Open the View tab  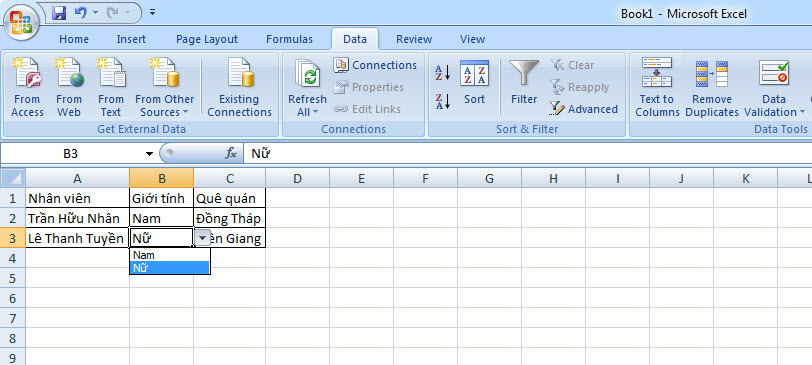point(472,39)
